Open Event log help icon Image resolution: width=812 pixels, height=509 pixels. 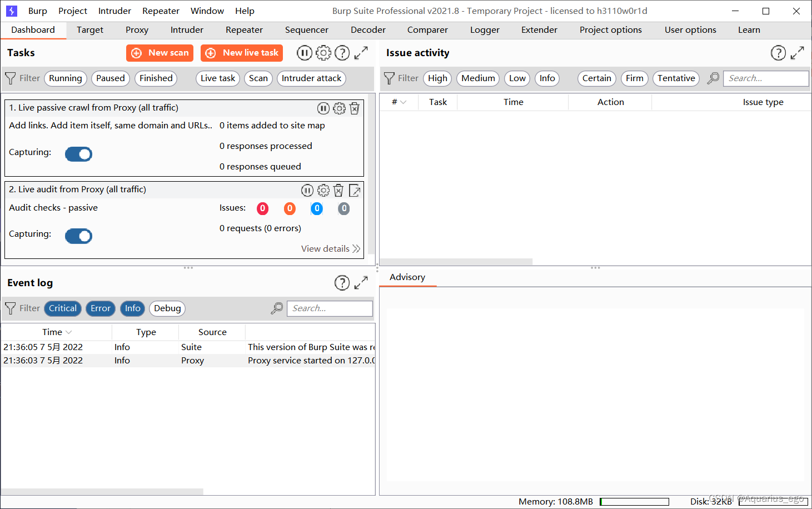click(x=342, y=283)
